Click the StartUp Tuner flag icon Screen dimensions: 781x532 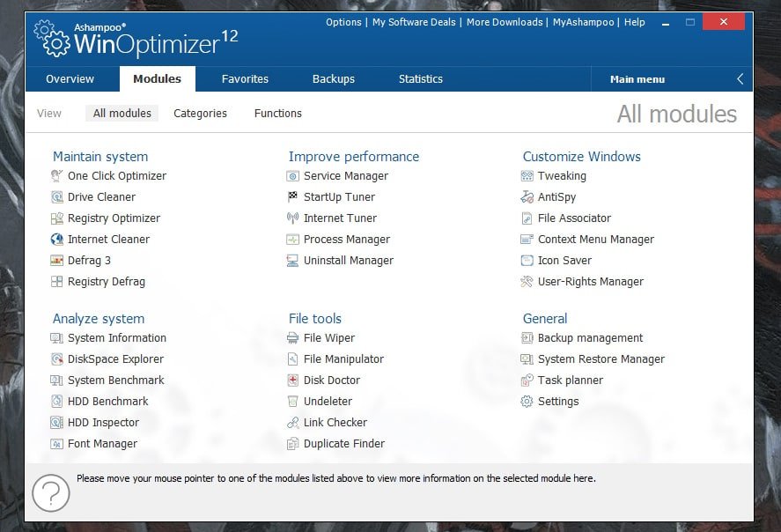[293, 197]
